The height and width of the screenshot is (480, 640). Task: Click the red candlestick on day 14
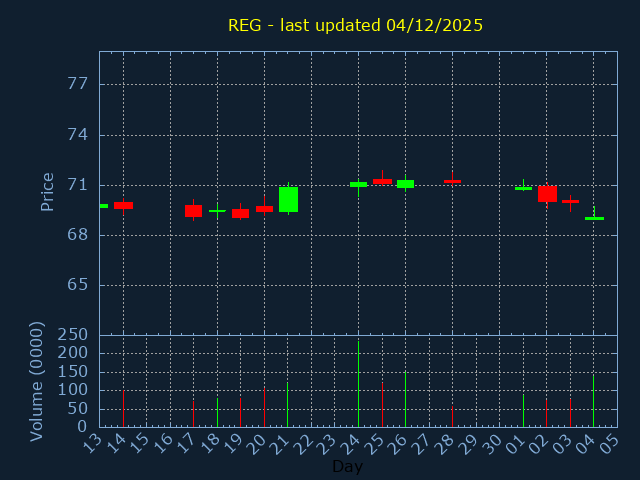(x=123, y=205)
